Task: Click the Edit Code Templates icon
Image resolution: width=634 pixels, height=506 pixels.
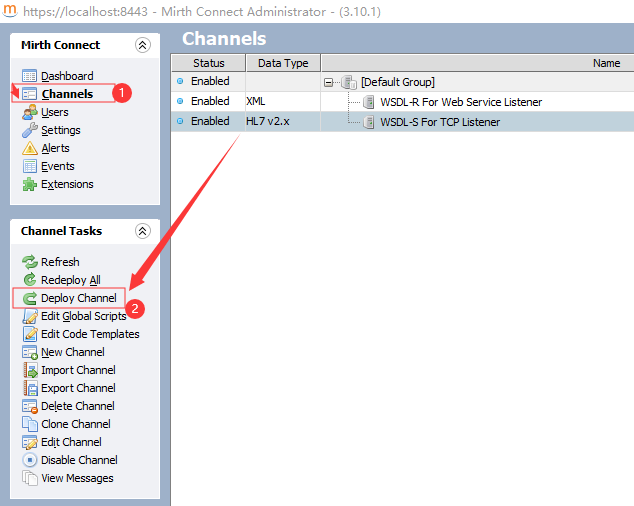Action: tap(30, 334)
